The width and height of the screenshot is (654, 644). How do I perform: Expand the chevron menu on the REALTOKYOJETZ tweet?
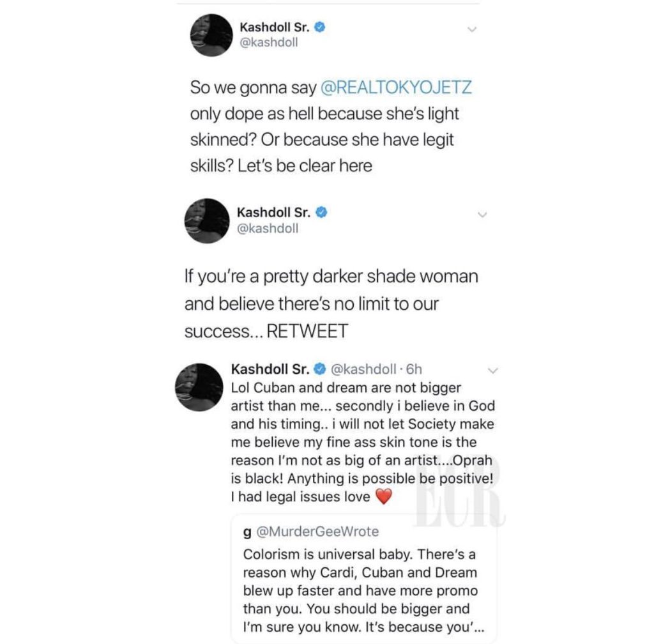click(x=472, y=29)
